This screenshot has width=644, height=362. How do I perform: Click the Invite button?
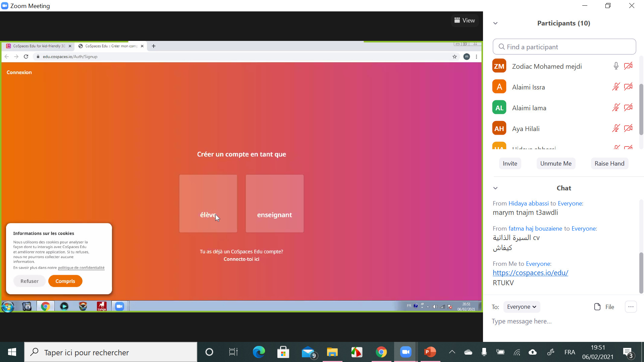coord(510,164)
